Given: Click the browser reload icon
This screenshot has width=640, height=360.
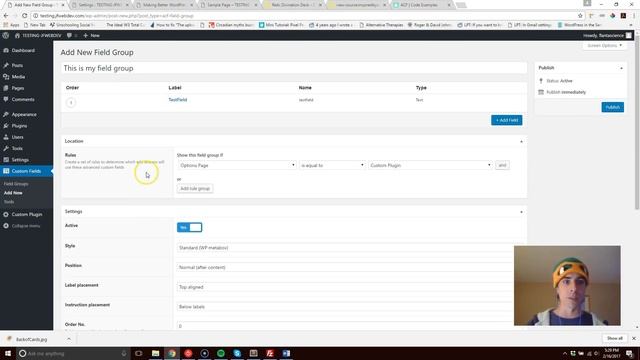Looking at the screenshot, I should point(24,16).
